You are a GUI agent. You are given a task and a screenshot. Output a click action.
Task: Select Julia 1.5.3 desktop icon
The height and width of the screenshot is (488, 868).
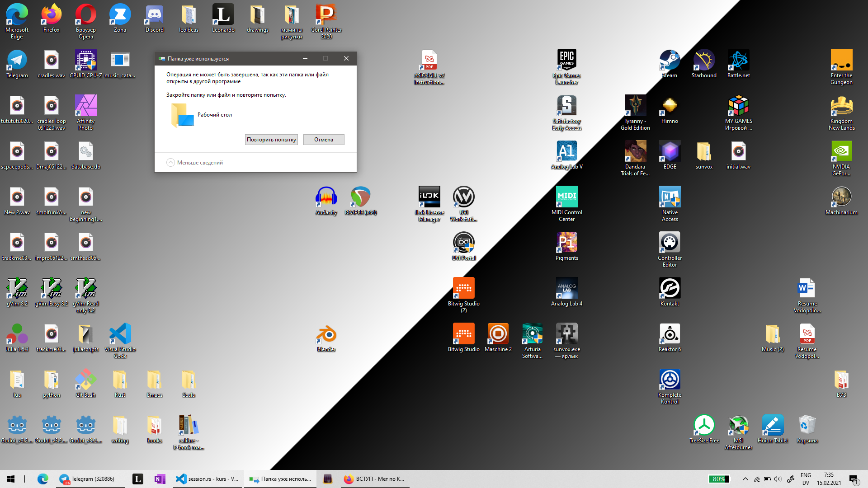tap(17, 338)
